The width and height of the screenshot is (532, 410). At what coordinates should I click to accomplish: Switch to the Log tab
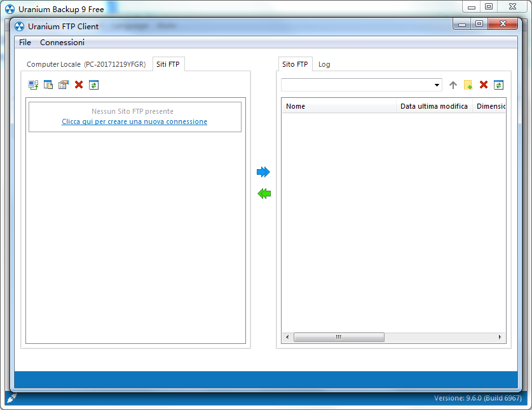324,64
